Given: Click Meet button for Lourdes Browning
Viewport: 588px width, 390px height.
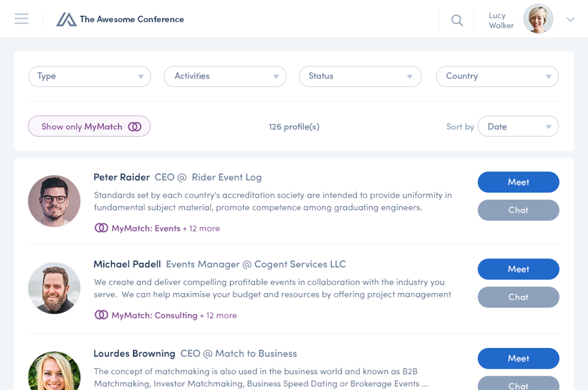Looking at the screenshot, I should click(x=518, y=359).
